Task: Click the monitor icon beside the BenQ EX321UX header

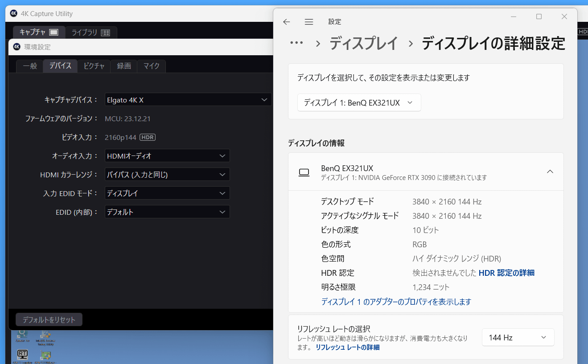Action: [x=304, y=172]
